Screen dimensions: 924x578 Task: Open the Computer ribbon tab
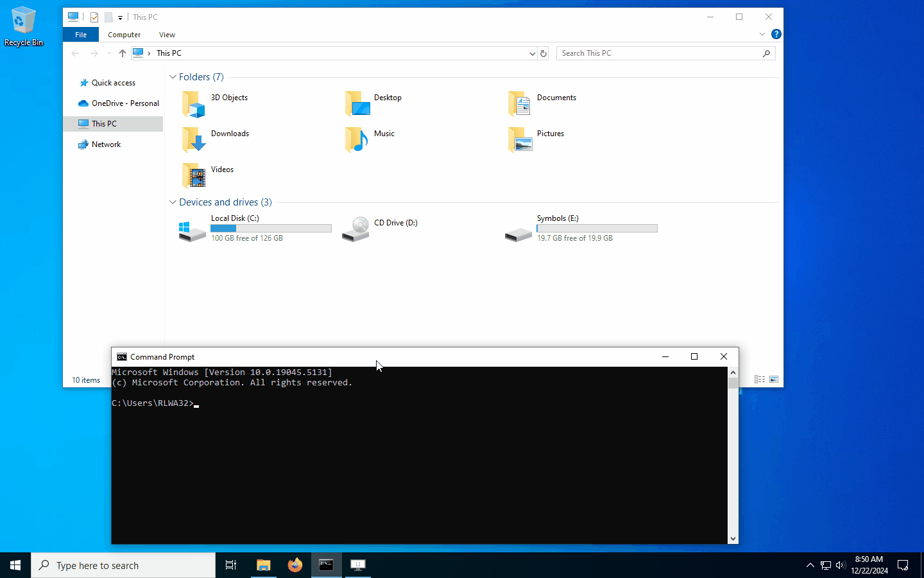(124, 34)
